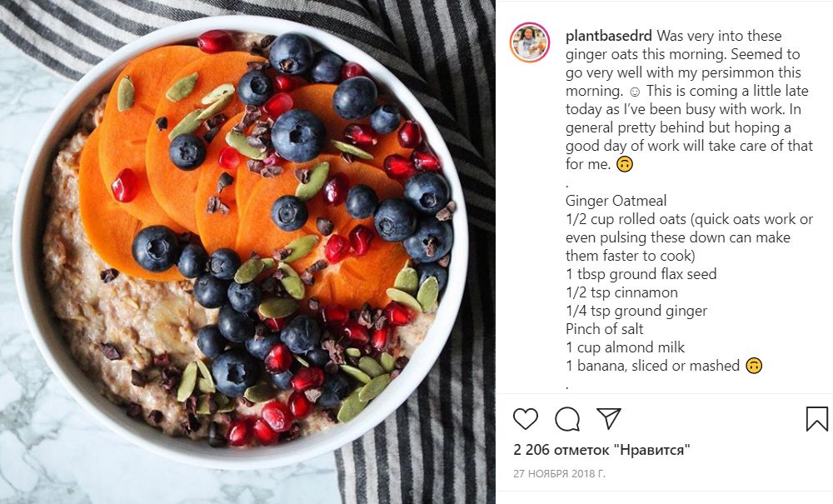Click the "1/2 tsp cinnamon" line
Image resolution: width=833 pixels, height=504 pixels.
(621, 292)
